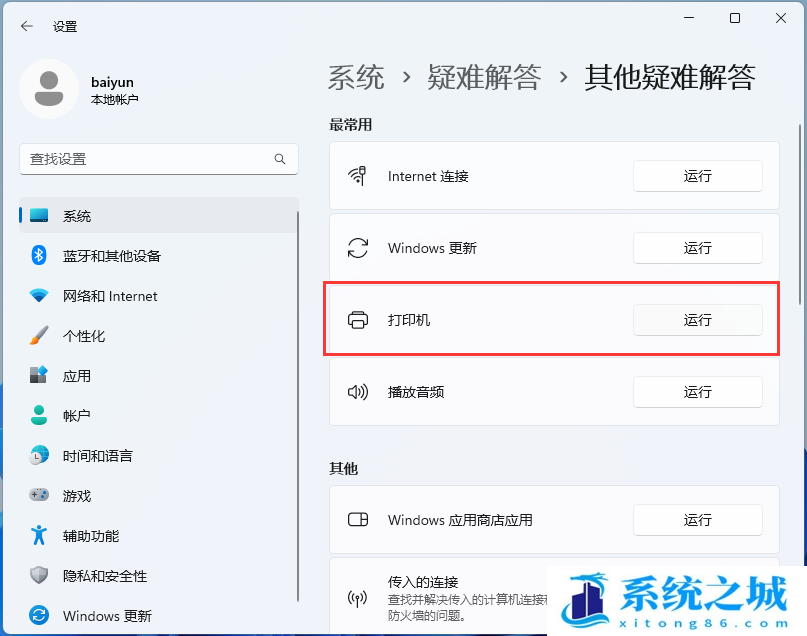Screen dimensions: 807x636
Task: Click the printer icon
Action: pyautogui.click(x=358, y=320)
